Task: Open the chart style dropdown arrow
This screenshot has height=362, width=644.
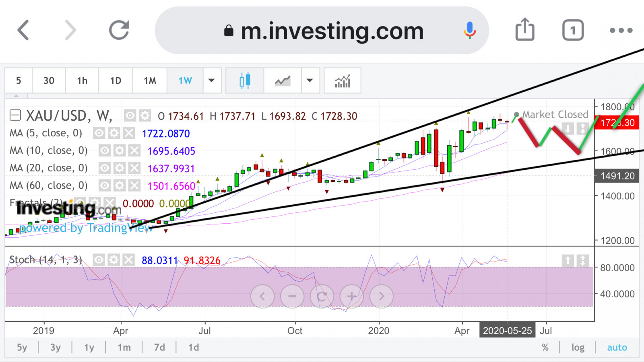Action: pyautogui.click(x=310, y=81)
